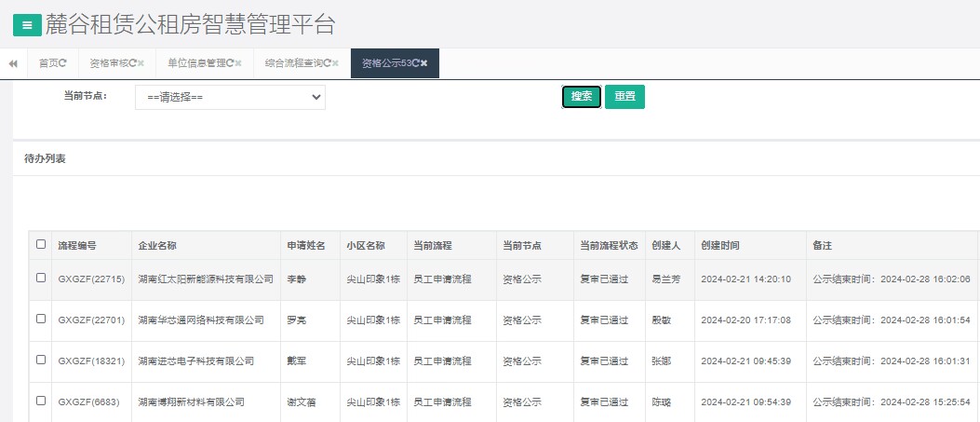Refresh the 资格公示 tab via reload icon
Image resolution: width=980 pixels, height=422 pixels.
point(416,63)
